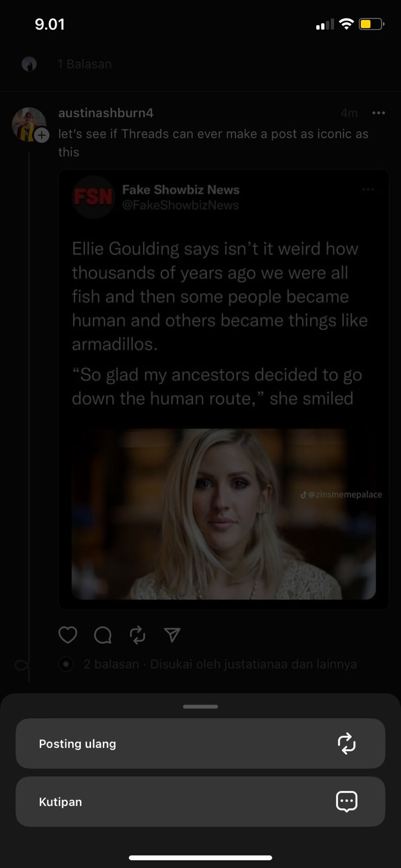Tap the heart like icon

click(68, 635)
